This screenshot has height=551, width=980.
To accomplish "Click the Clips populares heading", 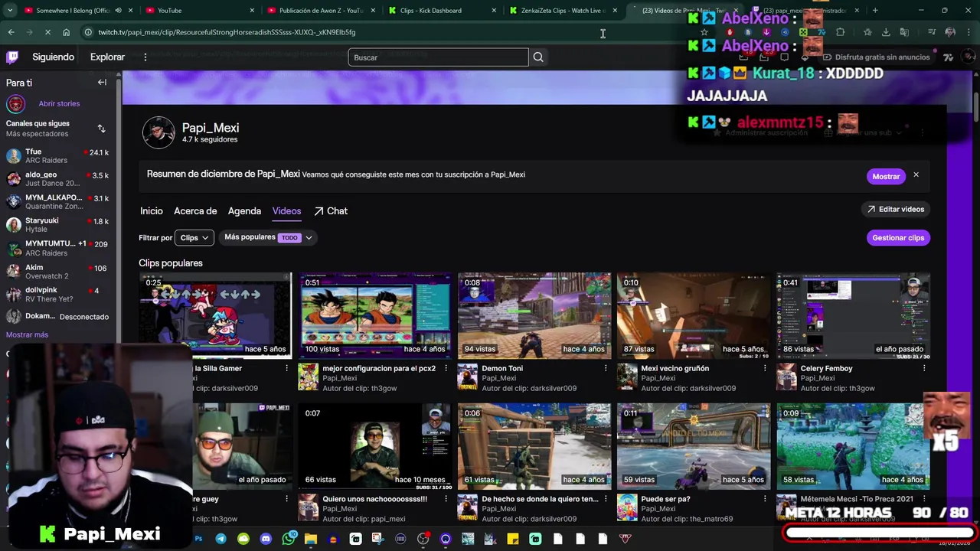I will (x=171, y=263).
